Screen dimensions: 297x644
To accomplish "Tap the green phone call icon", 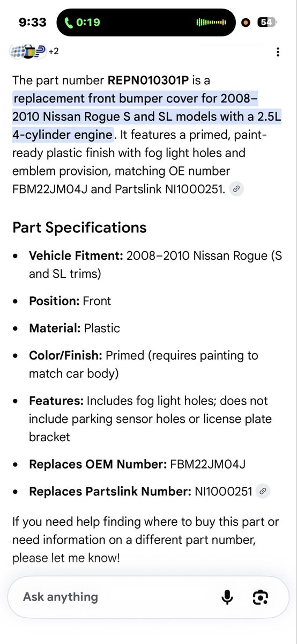I will [x=69, y=23].
